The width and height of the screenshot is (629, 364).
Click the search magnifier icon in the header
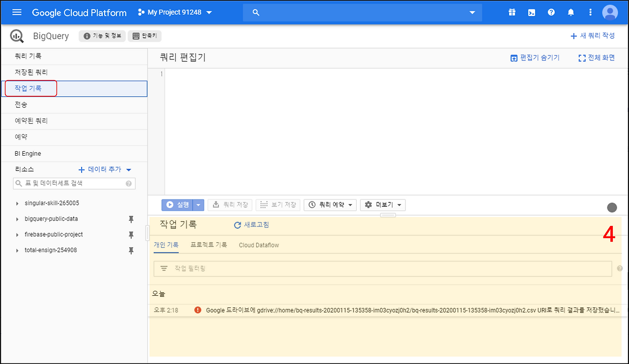pyautogui.click(x=256, y=12)
